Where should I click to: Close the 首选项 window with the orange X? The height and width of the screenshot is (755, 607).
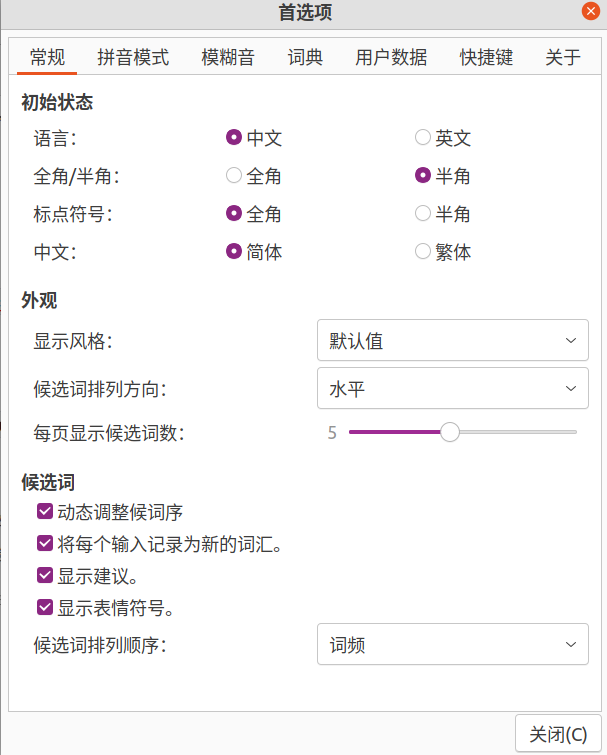click(591, 11)
